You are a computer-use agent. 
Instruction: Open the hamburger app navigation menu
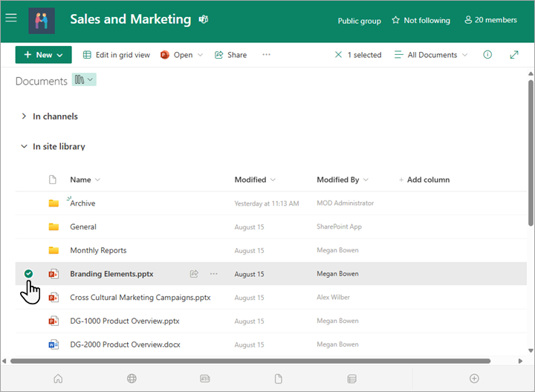coord(10,18)
